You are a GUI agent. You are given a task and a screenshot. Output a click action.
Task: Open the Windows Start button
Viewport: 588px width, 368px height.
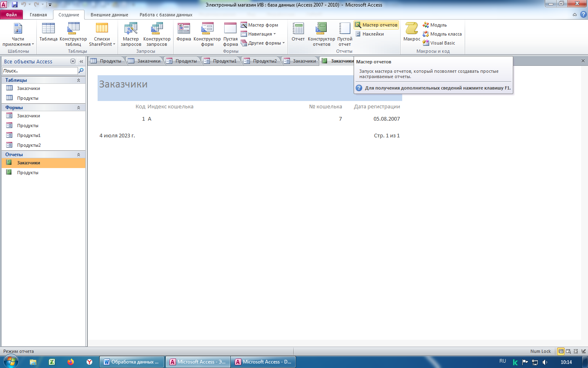(x=11, y=362)
